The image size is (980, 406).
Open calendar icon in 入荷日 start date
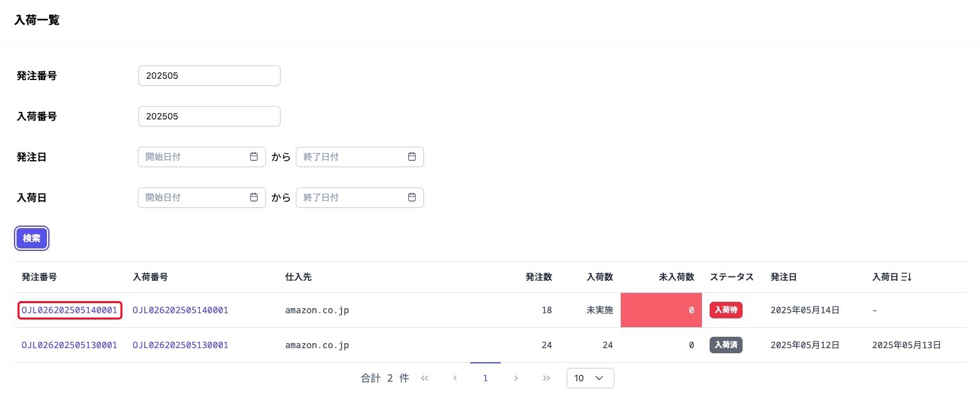(254, 198)
